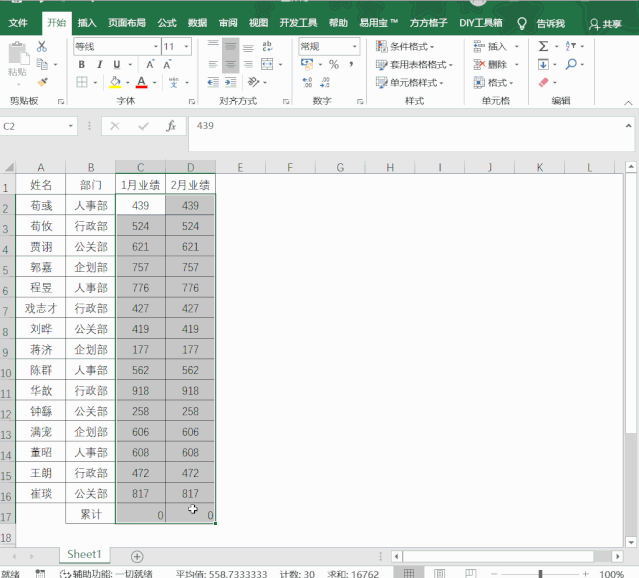
Task: Decrease indent icon
Action: click(x=213, y=82)
